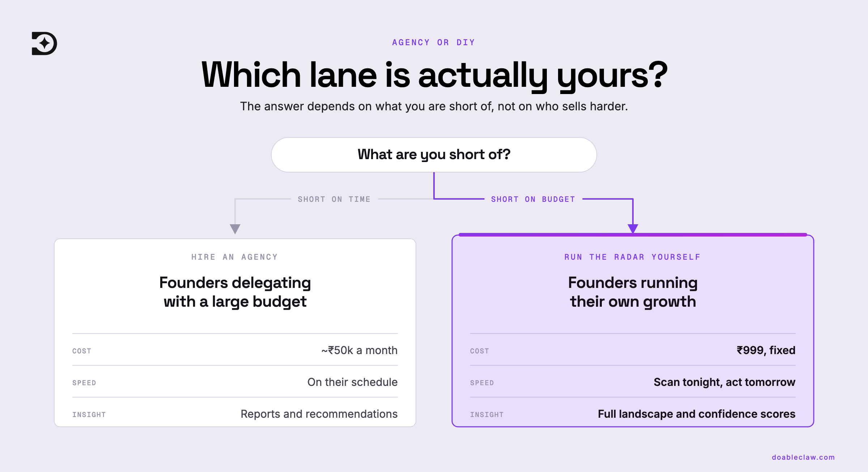
Task: Select the 'On their schedule' speed value
Action: click(x=352, y=382)
